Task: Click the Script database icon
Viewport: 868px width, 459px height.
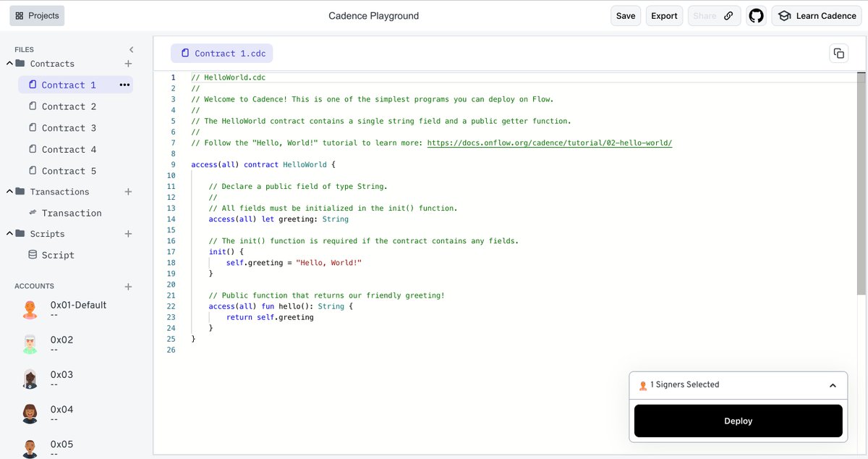Action: pyautogui.click(x=33, y=255)
